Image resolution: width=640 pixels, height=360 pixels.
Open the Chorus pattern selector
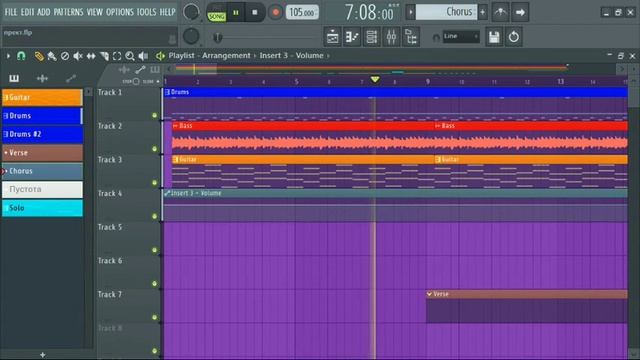pos(446,12)
